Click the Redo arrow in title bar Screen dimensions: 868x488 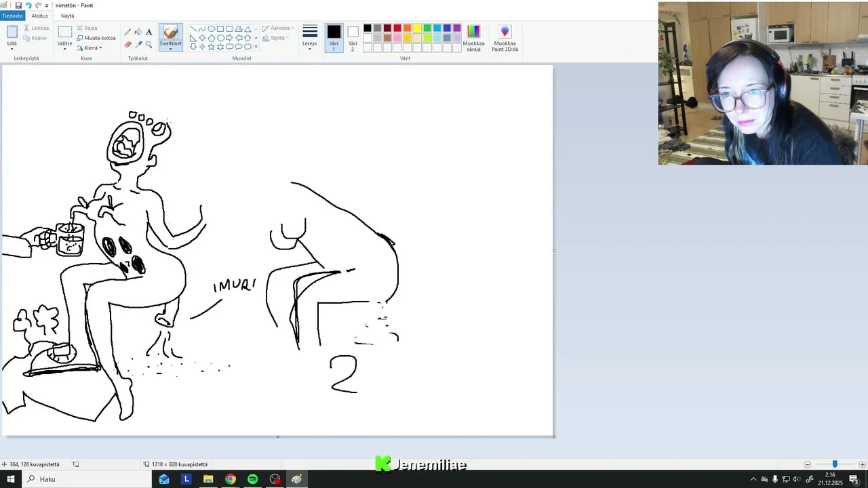(x=38, y=5)
